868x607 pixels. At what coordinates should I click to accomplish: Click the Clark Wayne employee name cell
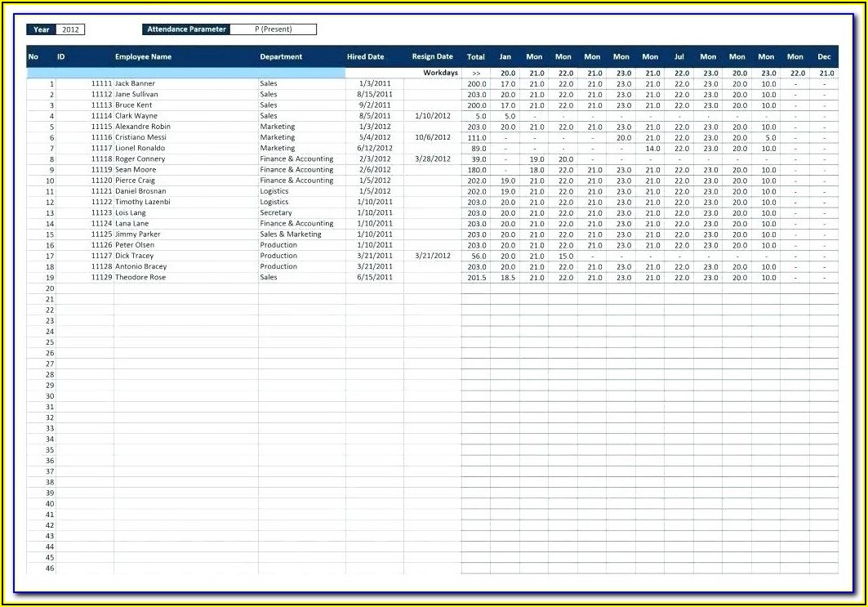pyautogui.click(x=136, y=116)
